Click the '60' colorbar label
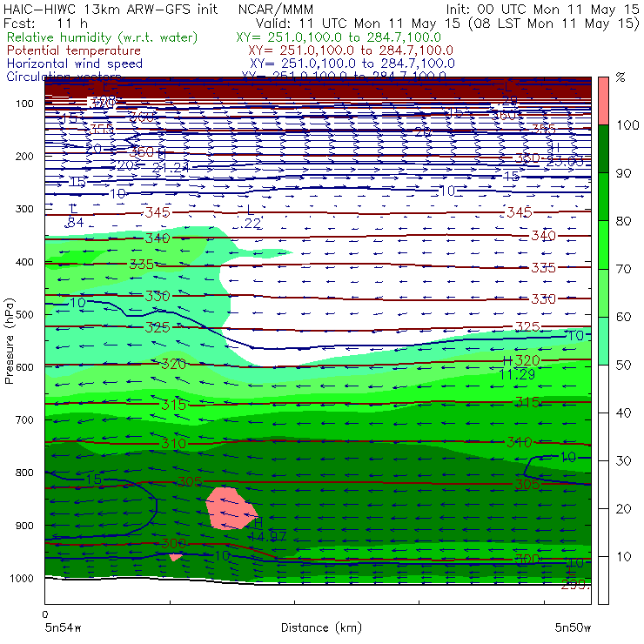The image size is (644, 644). click(623, 317)
